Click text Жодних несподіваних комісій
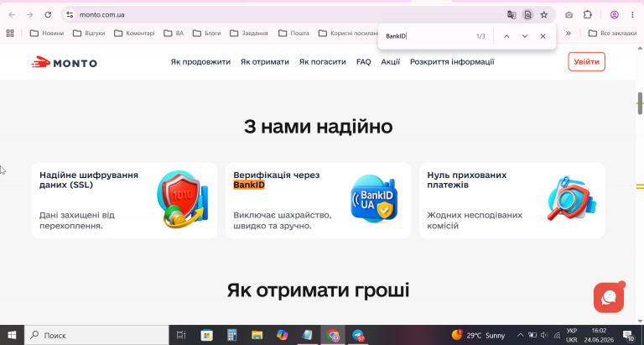Viewport: 644px width, 345px height. [475, 221]
